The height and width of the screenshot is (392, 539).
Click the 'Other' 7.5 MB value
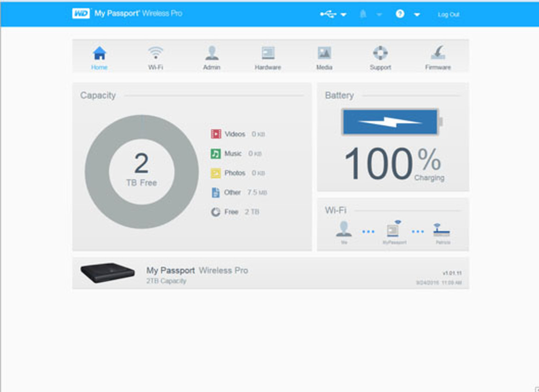click(x=257, y=193)
